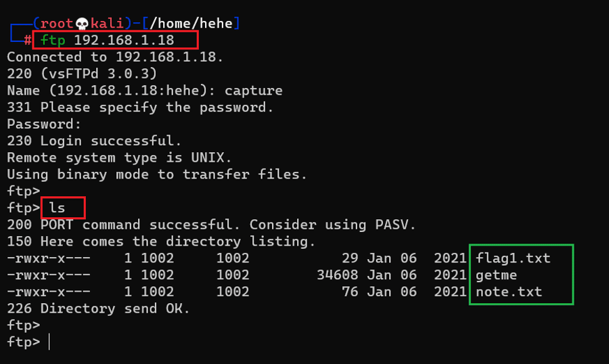Click 'Remote system type is UNIX.' line
Screen dimensions: 609x364
[119, 158]
